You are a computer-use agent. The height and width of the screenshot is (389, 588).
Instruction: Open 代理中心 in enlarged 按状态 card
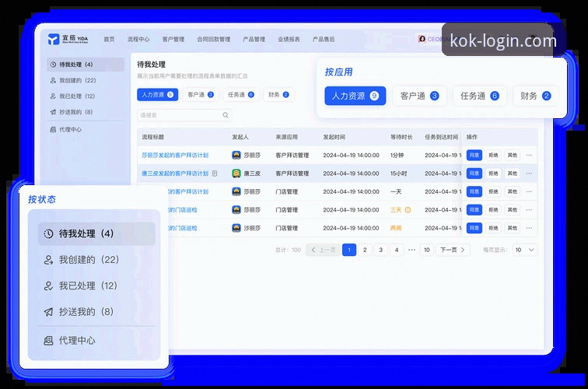click(x=96, y=341)
